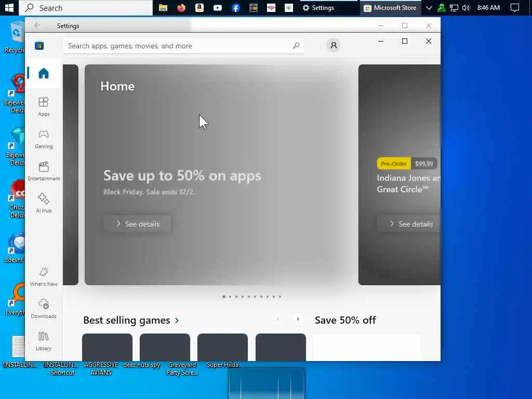532x399 pixels.
Task: Open the AI Hub section
Action: tap(44, 203)
